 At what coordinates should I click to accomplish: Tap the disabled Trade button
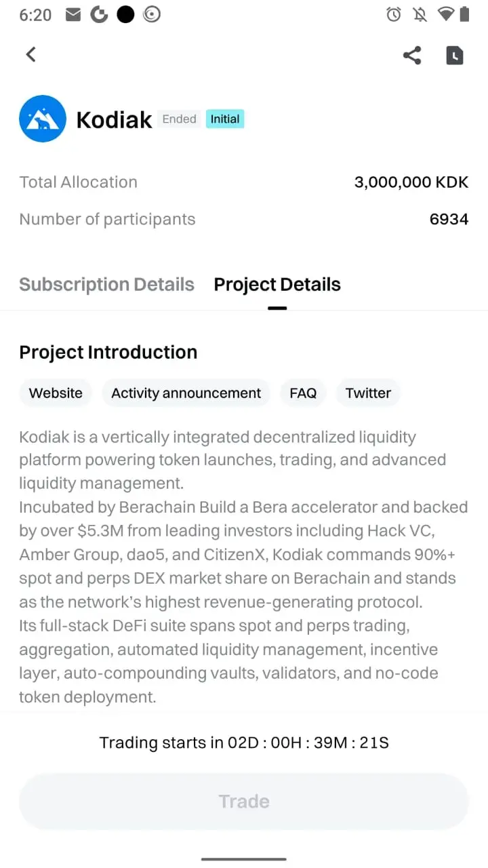coord(244,802)
